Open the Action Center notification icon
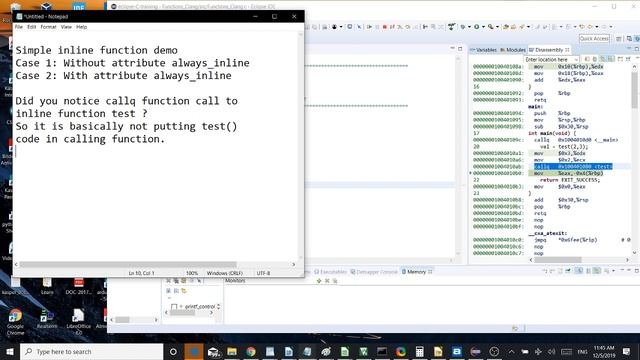The image size is (640, 360). [627, 351]
